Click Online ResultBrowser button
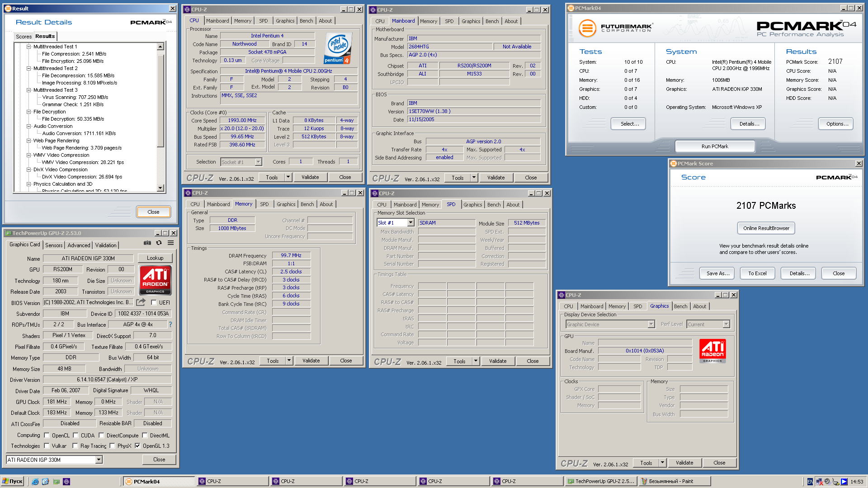This screenshot has width=868, height=488. [766, 228]
